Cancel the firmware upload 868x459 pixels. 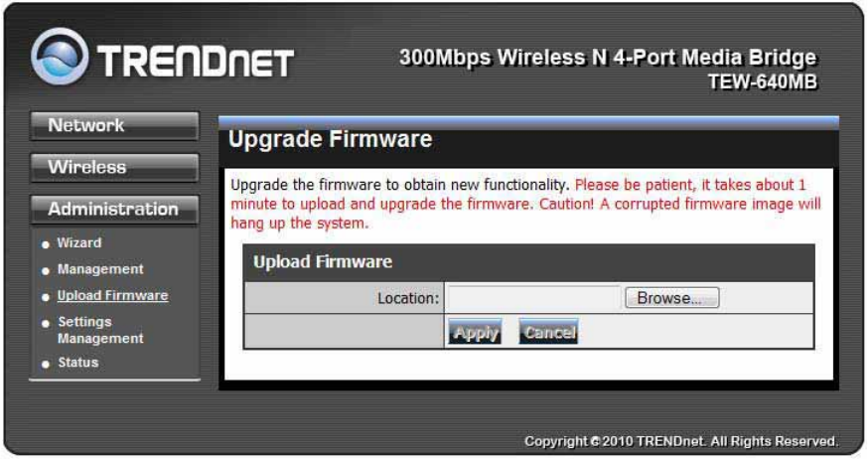(548, 332)
